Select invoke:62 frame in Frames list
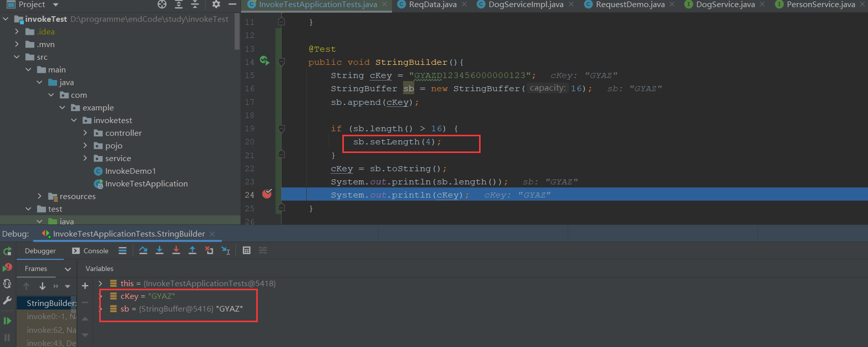The height and width of the screenshot is (347, 868). [x=47, y=330]
